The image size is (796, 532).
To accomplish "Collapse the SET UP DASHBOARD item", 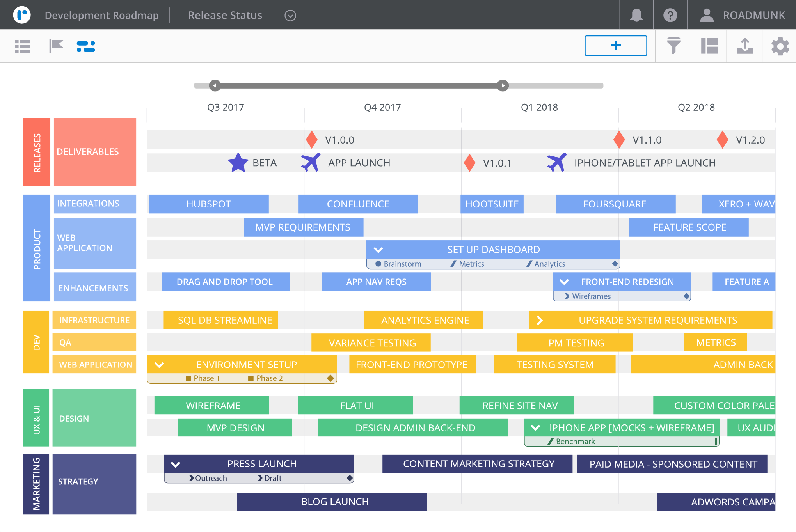I will 378,250.
